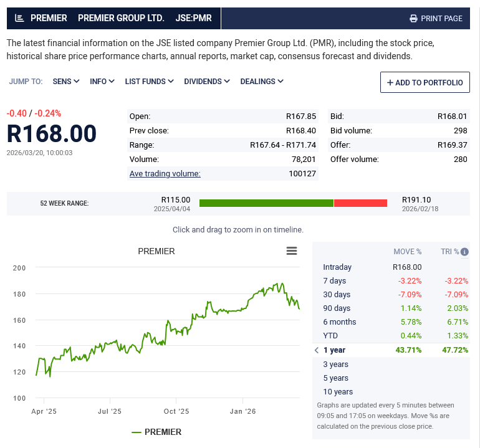Select the 5 years period

[x=391, y=378]
